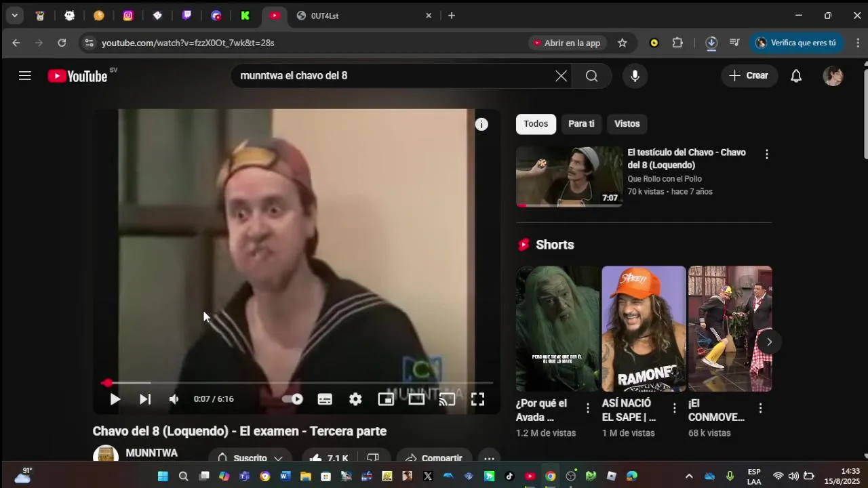Open options for EL CONMOVE short
The width and height of the screenshot is (868, 488).
click(x=760, y=408)
